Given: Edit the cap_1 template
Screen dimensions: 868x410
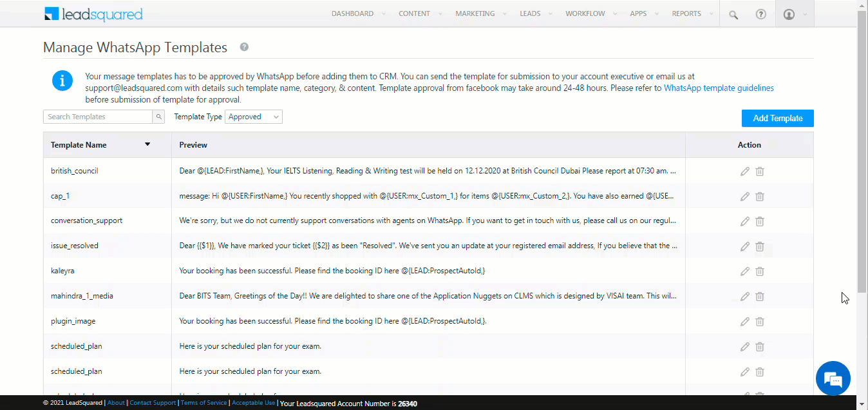Looking at the screenshot, I should pyautogui.click(x=745, y=197).
